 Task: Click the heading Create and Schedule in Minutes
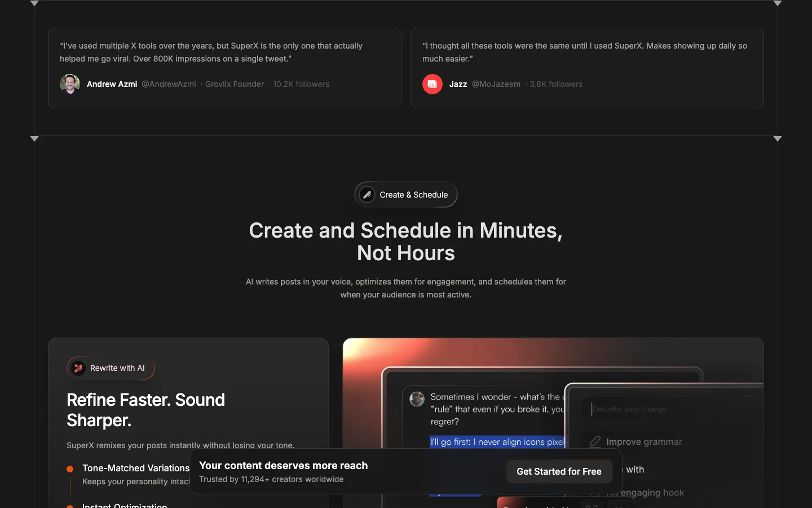point(406,242)
